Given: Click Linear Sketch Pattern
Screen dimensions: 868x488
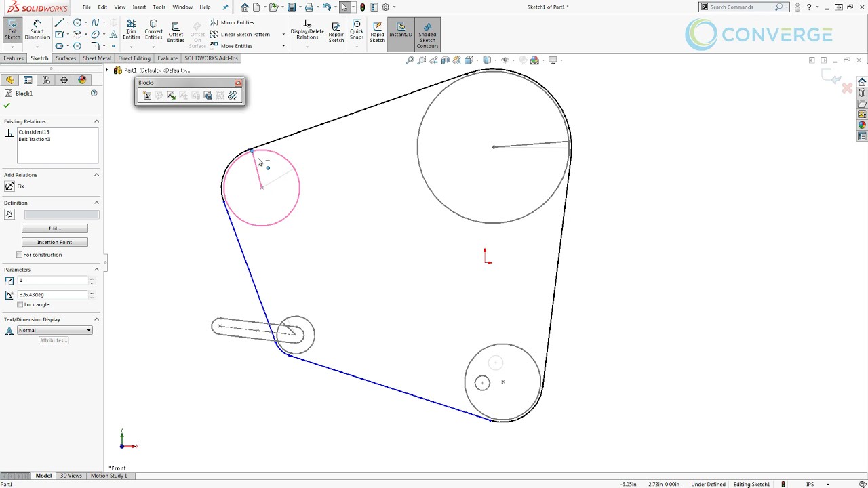Looking at the screenshot, I should (x=240, y=34).
